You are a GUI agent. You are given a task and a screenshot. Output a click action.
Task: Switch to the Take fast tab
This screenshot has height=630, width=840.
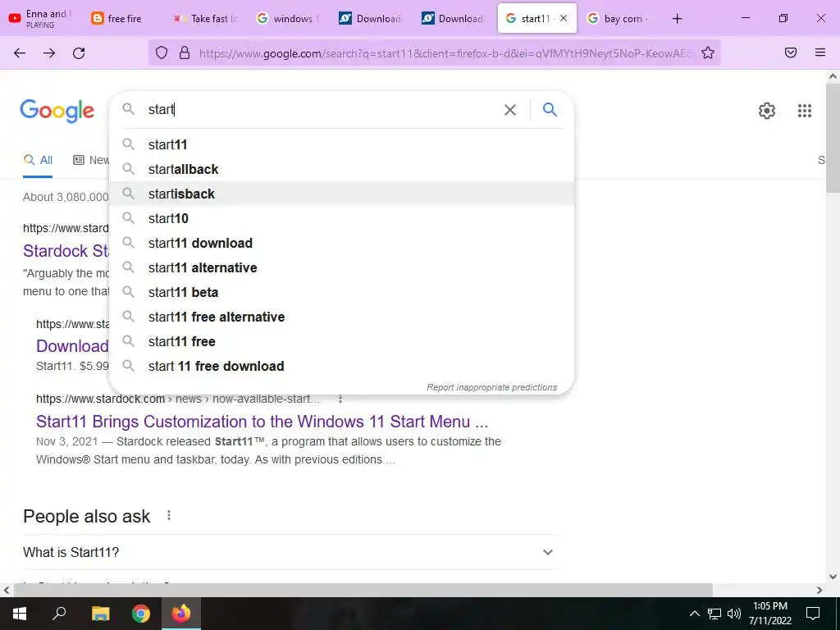tap(206, 18)
